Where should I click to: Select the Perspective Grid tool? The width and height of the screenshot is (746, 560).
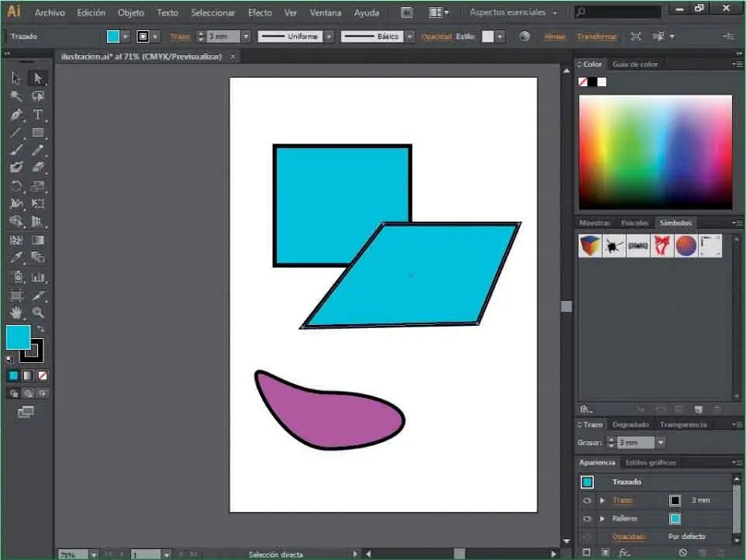click(37, 221)
